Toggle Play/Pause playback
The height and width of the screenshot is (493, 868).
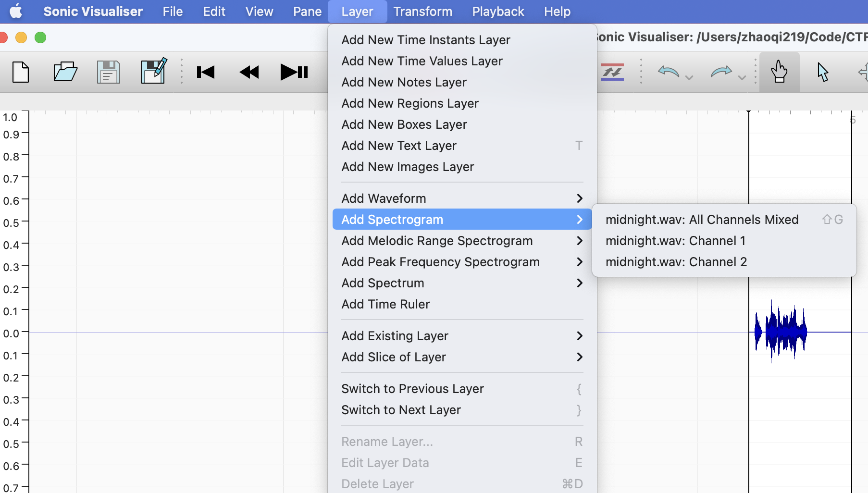[x=294, y=72]
